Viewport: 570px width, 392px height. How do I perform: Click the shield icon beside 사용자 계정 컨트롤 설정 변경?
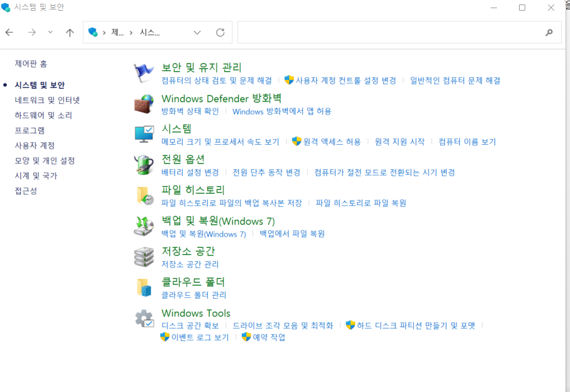pyautogui.click(x=289, y=80)
